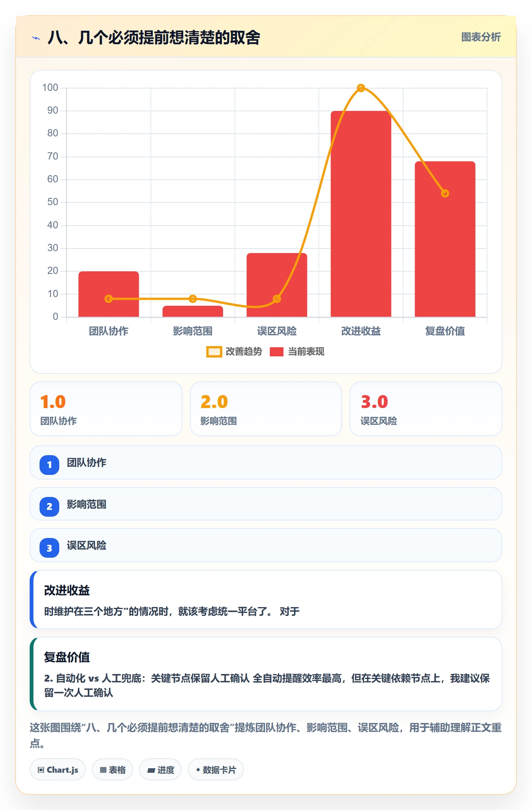Screen dimensions: 532x810
Task: Click the 误区风险 x-axis label
Action: click(x=277, y=331)
